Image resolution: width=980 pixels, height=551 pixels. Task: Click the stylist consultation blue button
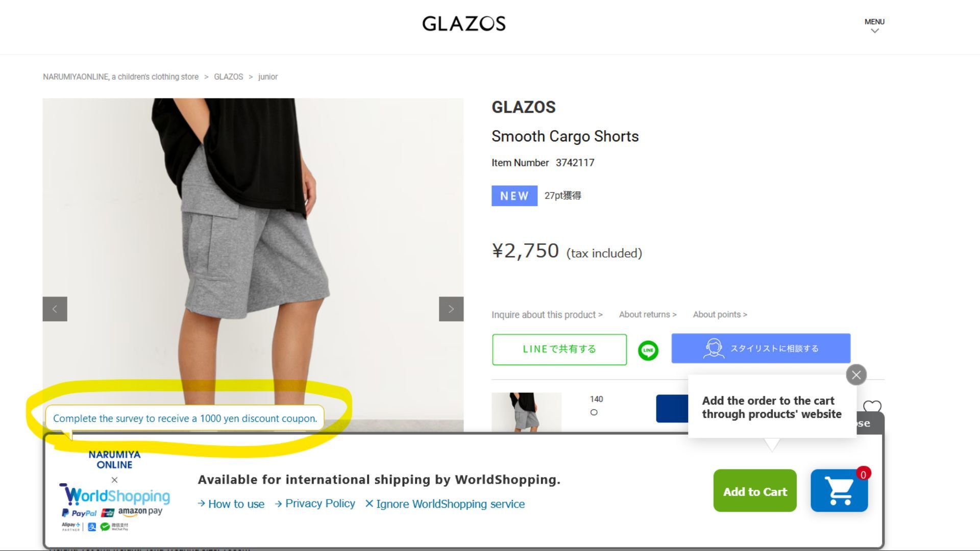[x=761, y=348]
